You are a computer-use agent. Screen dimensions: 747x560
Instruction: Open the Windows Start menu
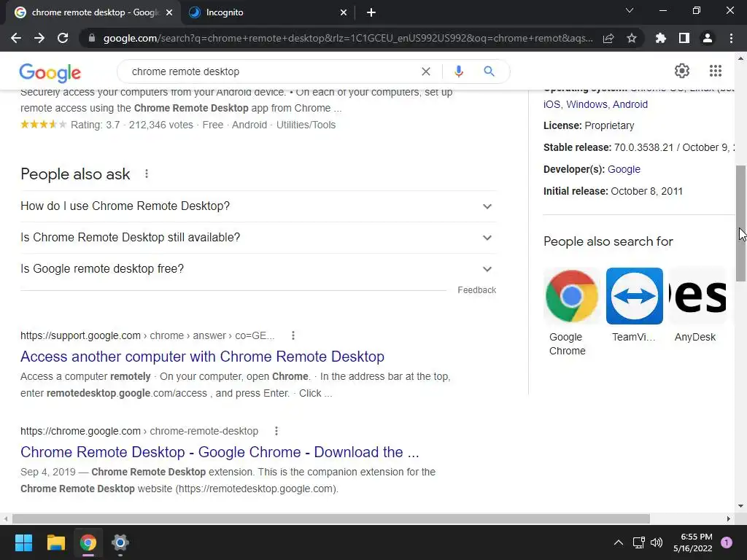click(23, 542)
